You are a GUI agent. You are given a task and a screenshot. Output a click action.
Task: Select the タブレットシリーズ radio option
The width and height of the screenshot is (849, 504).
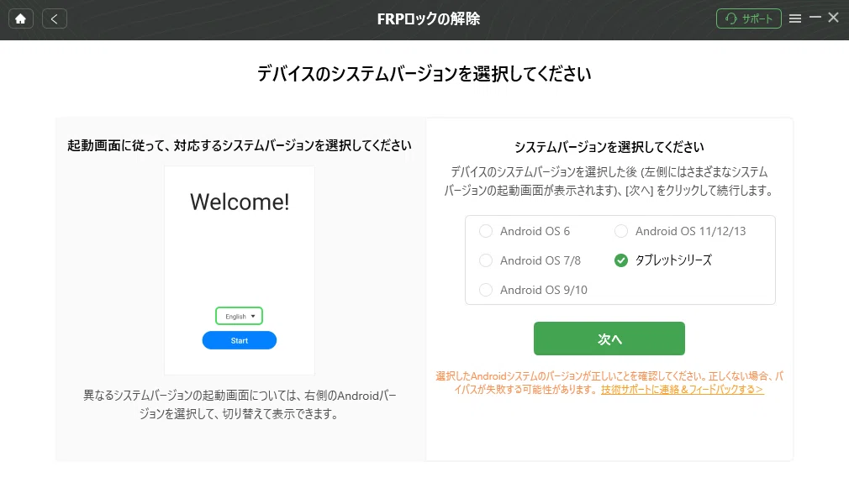click(x=621, y=260)
